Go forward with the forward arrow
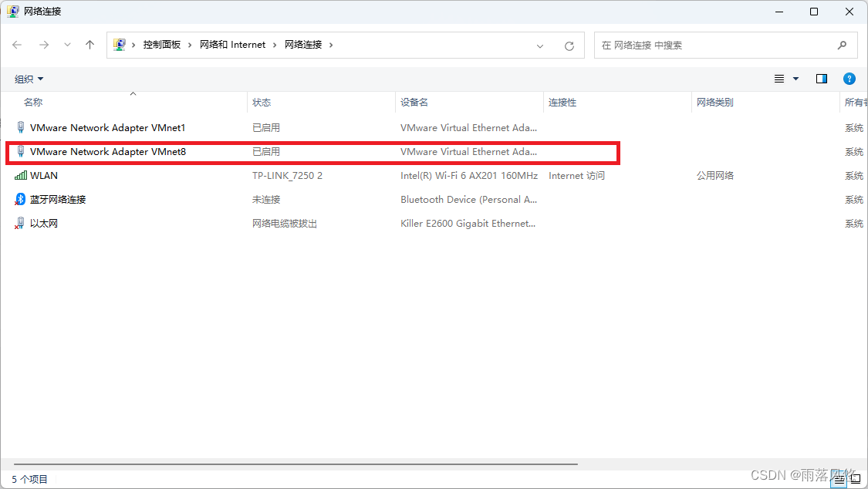Image resolution: width=868 pixels, height=489 pixels. [x=44, y=45]
